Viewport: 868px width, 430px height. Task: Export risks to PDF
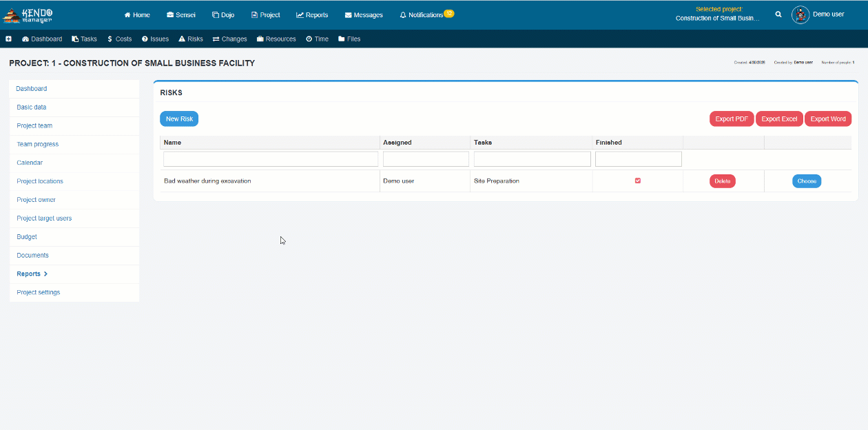pyautogui.click(x=732, y=119)
